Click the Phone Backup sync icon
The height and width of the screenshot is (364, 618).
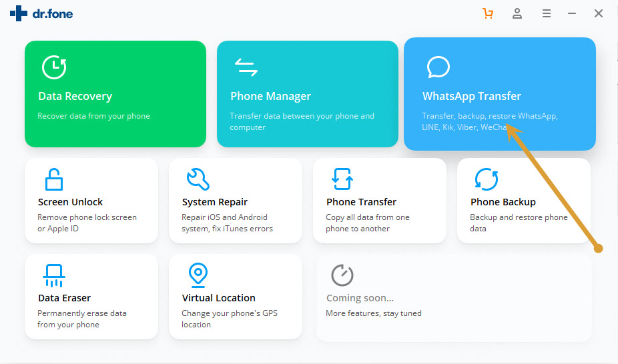pyautogui.click(x=487, y=179)
